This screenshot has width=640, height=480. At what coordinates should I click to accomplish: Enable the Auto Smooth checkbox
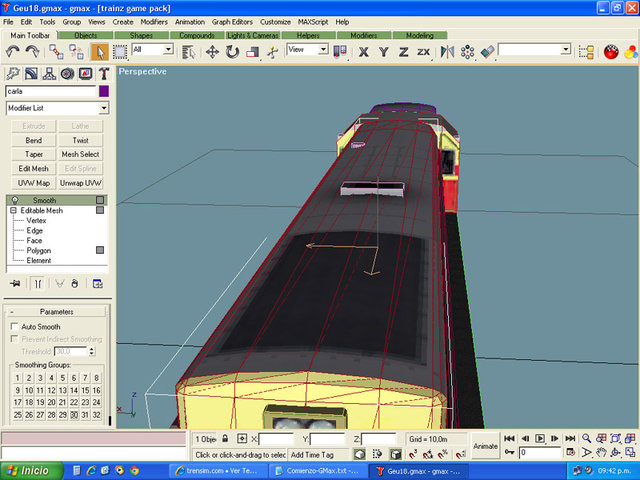click(14, 327)
